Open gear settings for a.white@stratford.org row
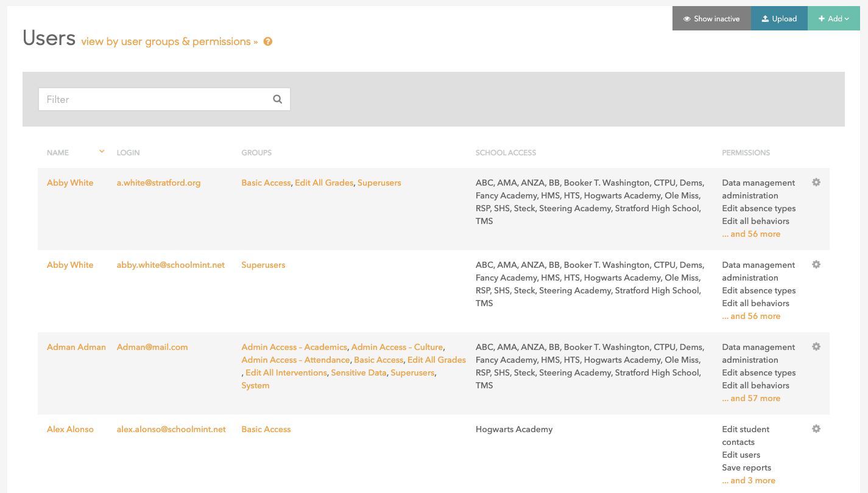 [816, 182]
